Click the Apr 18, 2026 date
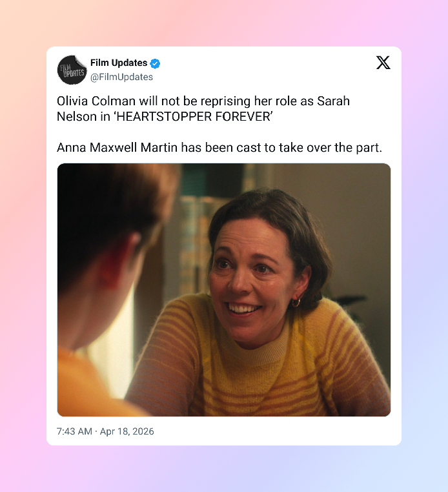Image resolution: width=448 pixels, height=492 pixels. click(127, 431)
